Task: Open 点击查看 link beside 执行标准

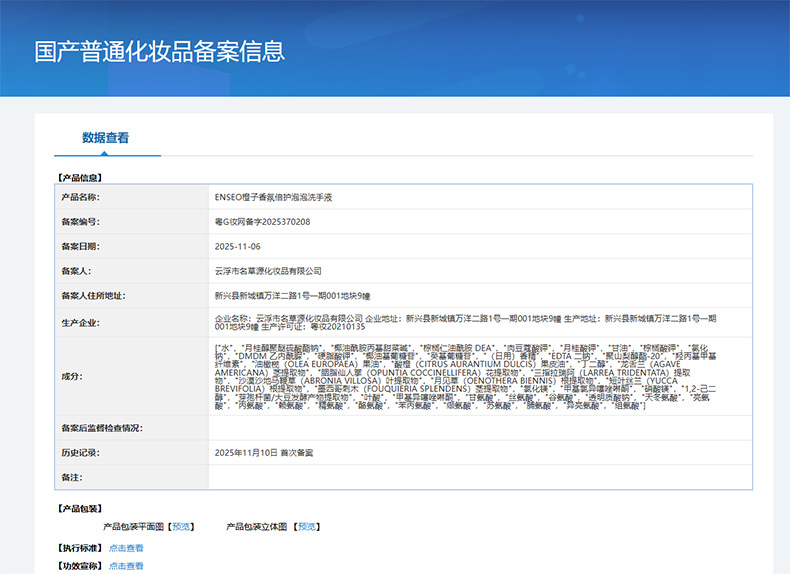Action: click(126, 548)
